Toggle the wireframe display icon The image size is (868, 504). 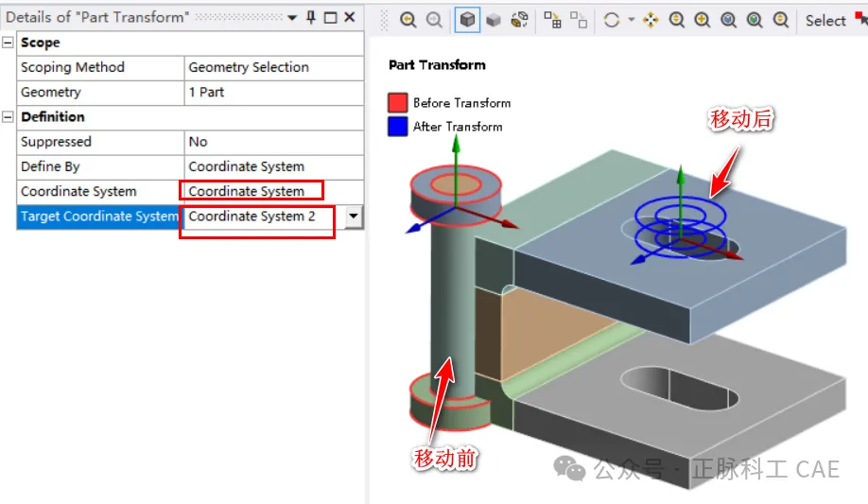coord(519,20)
